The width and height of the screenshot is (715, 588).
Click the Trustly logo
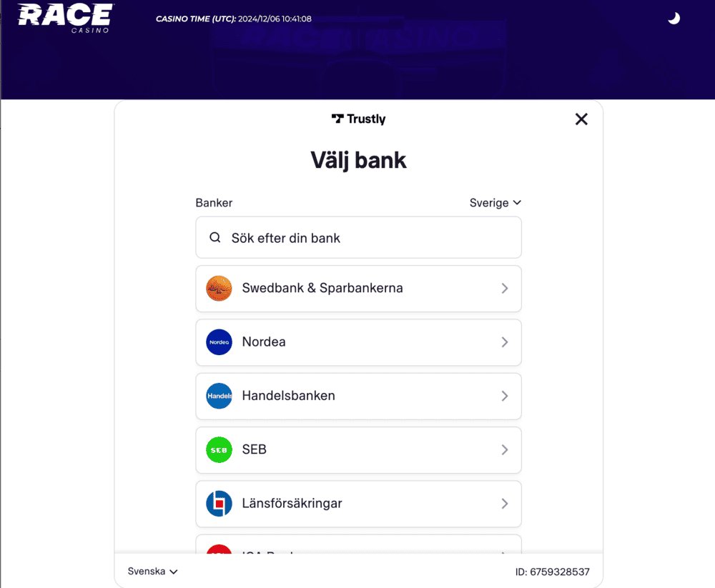(359, 119)
